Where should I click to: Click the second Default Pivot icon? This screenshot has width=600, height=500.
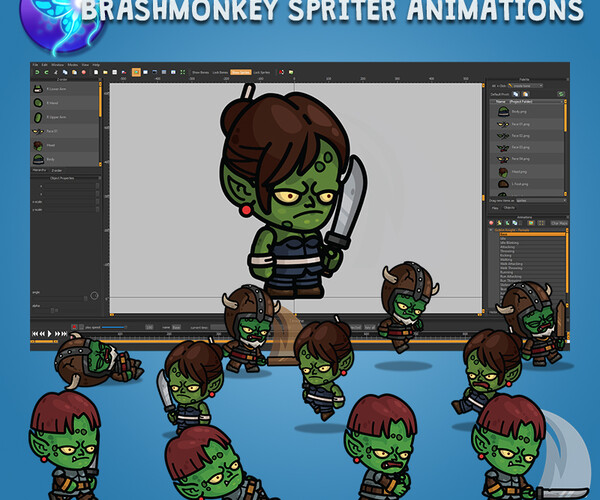click(x=525, y=94)
